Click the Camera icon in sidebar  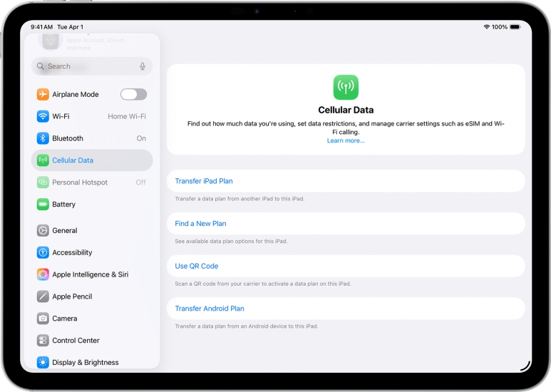tap(43, 319)
